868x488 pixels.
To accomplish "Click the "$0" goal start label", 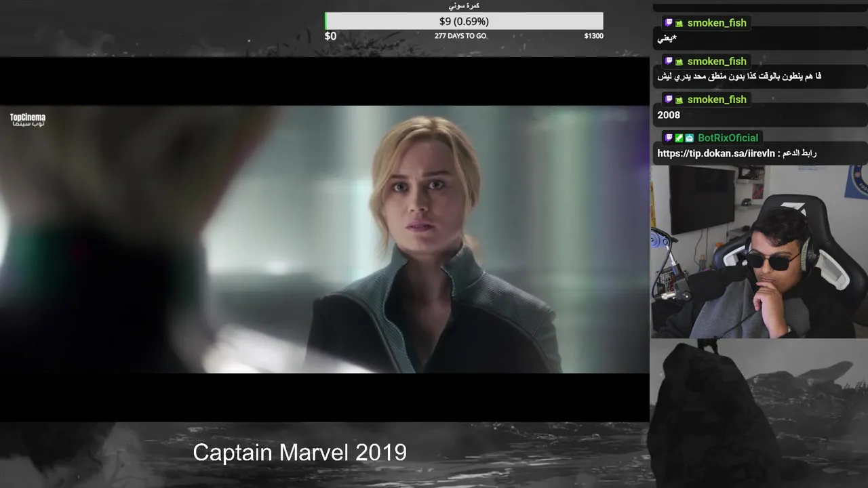I will tap(330, 36).
